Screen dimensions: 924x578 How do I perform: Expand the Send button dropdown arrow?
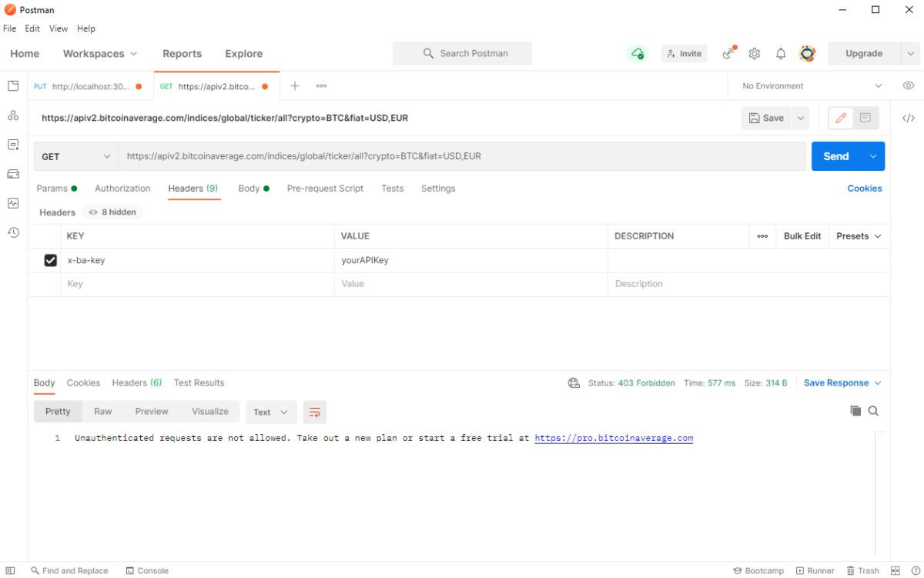point(873,156)
